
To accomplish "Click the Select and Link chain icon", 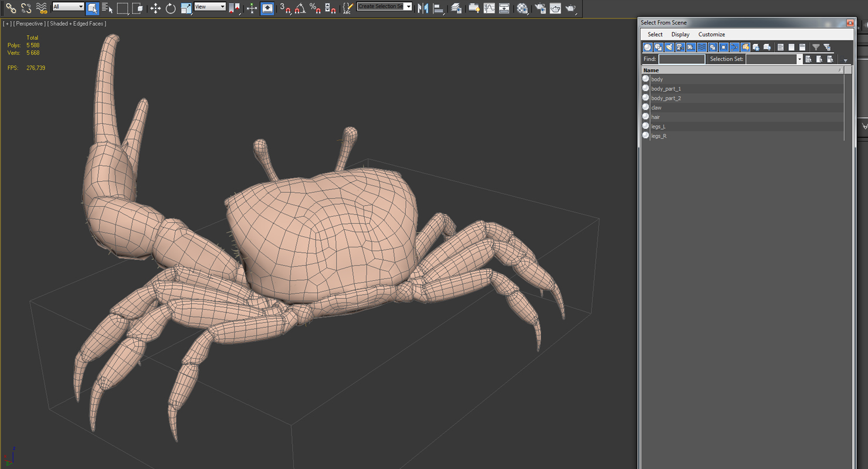I will [x=11, y=8].
